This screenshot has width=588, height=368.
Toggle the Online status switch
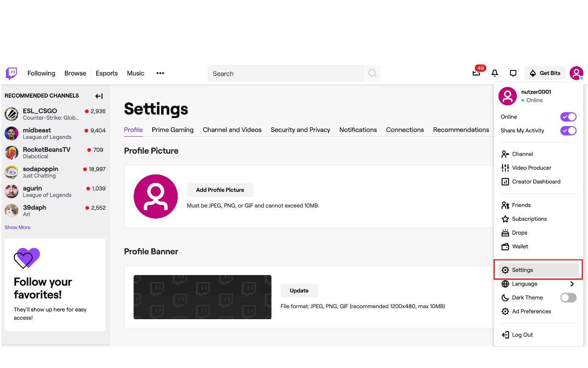pyautogui.click(x=568, y=117)
